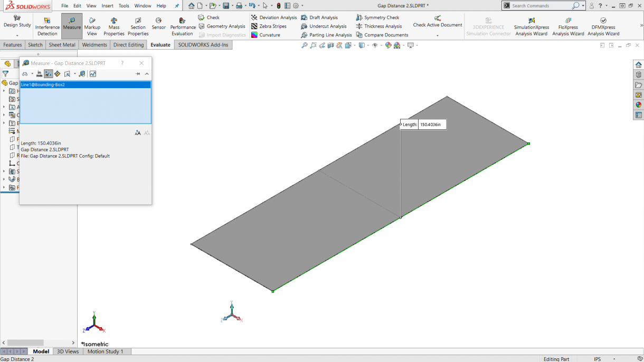Toggle Point-to-Point mode in Measure dialog
The height and width of the screenshot is (362, 644).
[x=57, y=74]
